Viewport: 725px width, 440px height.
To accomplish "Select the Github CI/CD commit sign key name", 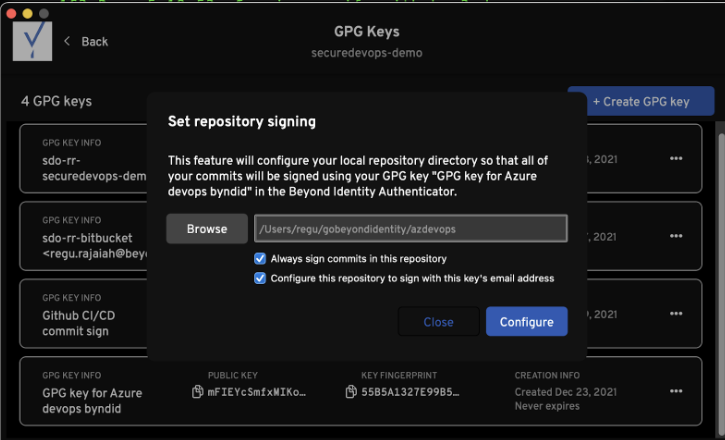I will coord(79,323).
